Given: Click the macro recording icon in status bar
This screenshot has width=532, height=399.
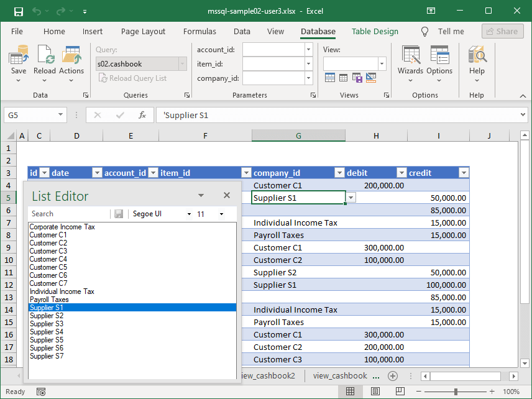Looking at the screenshot, I should 41,391.
